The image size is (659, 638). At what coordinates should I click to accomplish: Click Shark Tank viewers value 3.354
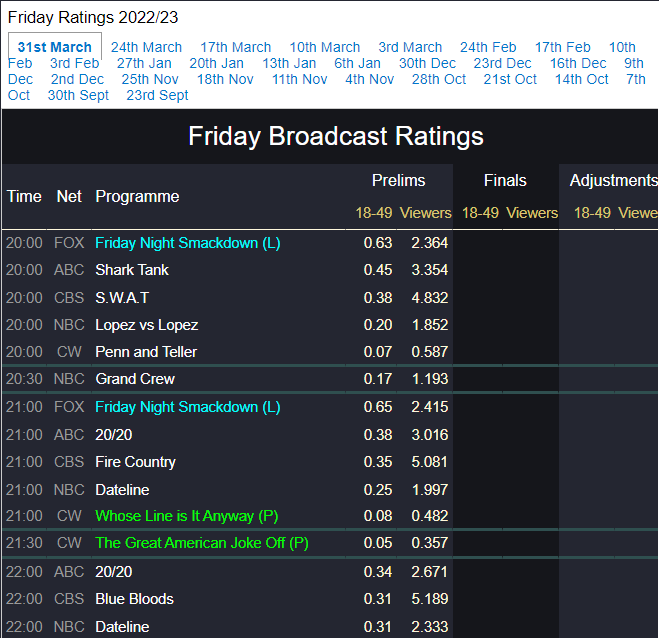(x=430, y=270)
